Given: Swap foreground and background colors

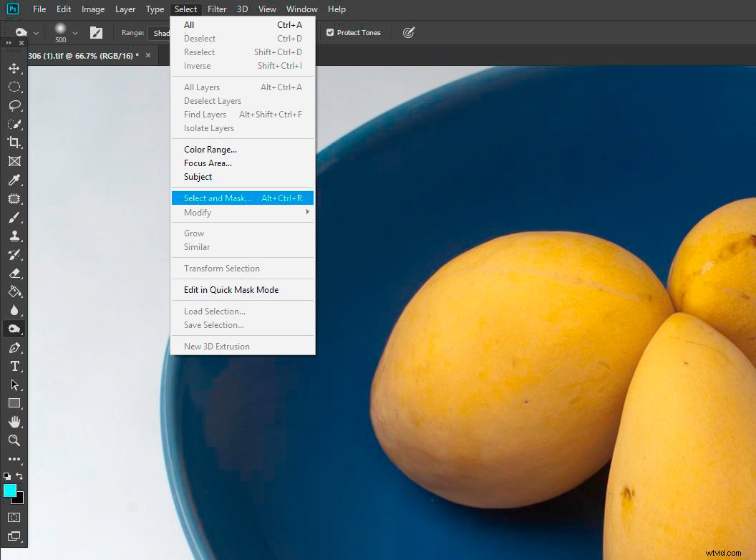Looking at the screenshot, I should [20, 475].
